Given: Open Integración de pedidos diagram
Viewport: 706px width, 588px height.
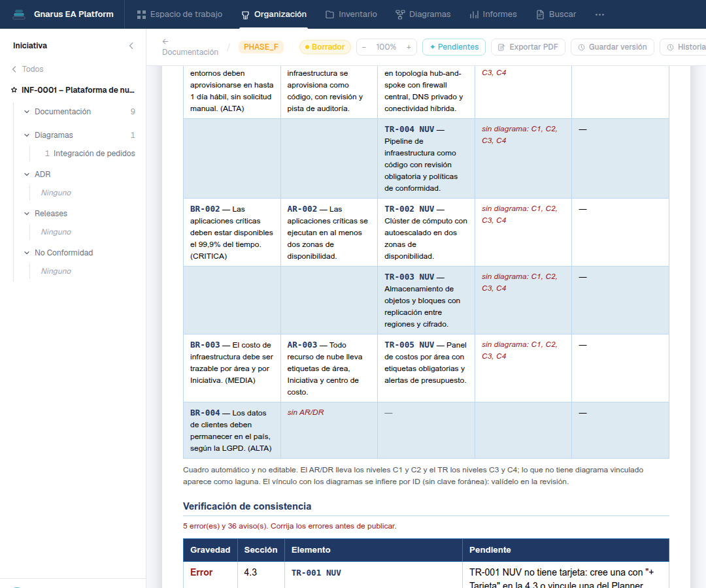Looking at the screenshot, I should click(94, 154).
